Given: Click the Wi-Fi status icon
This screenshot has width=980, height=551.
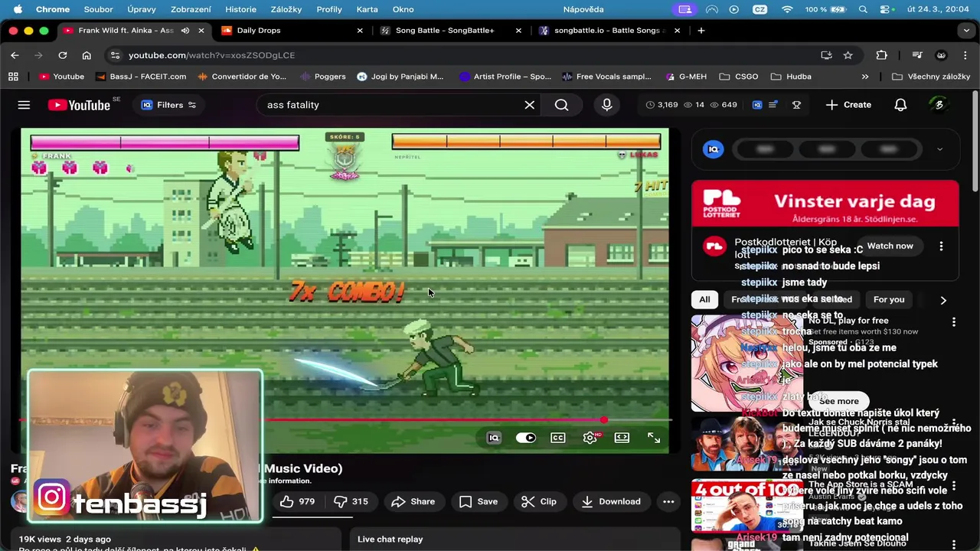Looking at the screenshot, I should pos(787,9).
